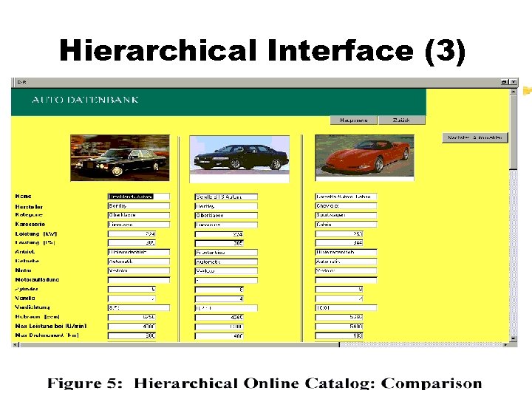Screen dimensions: 532x399
Task: Click the Corvette column Motoraufladung empty field
Action: point(346,280)
